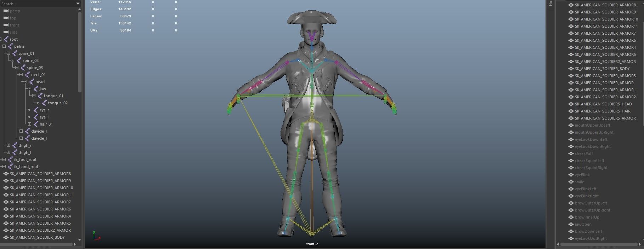The width and height of the screenshot is (644, 249).
Task: Click the persp camera icon
Action: (6, 11)
